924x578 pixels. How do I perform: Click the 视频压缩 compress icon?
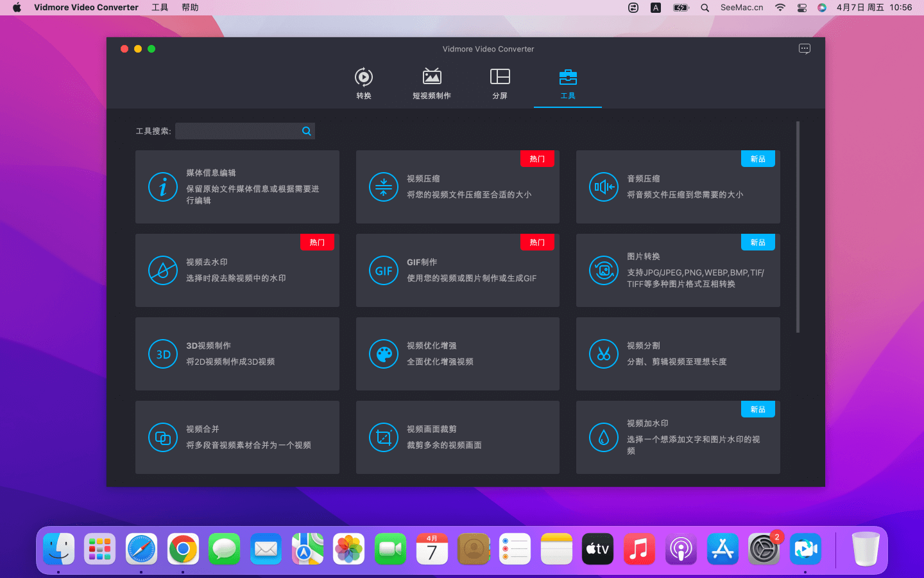click(x=384, y=187)
